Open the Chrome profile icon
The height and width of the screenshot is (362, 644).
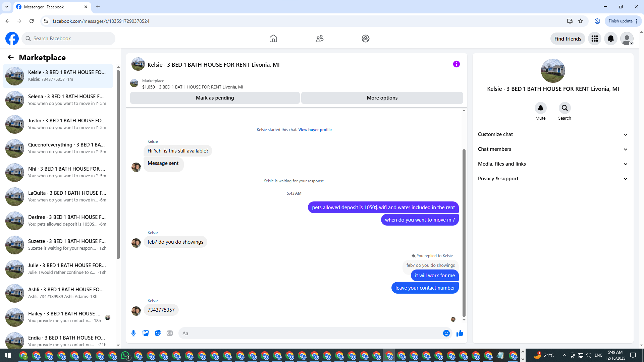(x=597, y=21)
